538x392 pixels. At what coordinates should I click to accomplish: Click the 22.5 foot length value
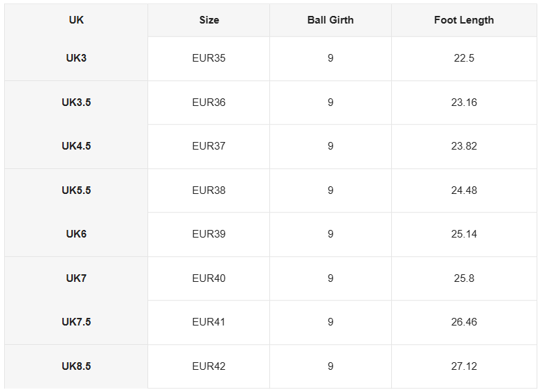(x=464, y=58)
